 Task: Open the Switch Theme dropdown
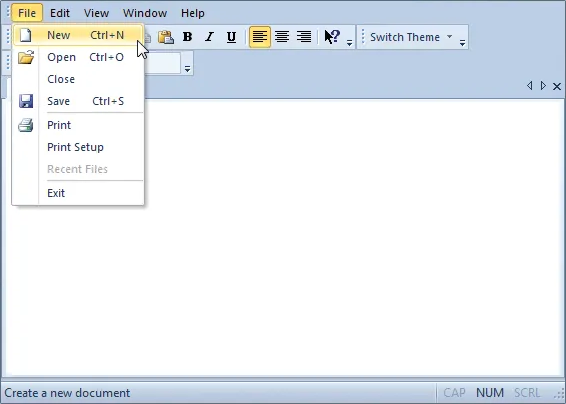coord(411,37)
